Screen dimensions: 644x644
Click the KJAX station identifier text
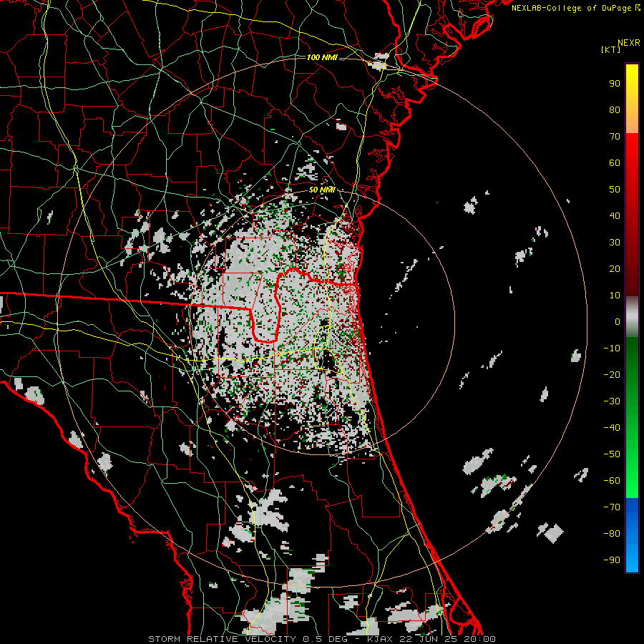point(380,639)
